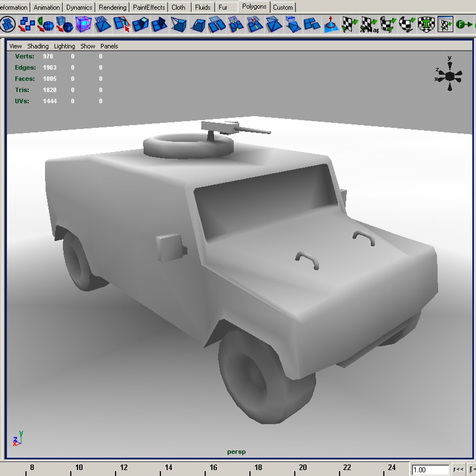
Task: Click the Extrude Face shelf icon
Action: pos(141,24)
